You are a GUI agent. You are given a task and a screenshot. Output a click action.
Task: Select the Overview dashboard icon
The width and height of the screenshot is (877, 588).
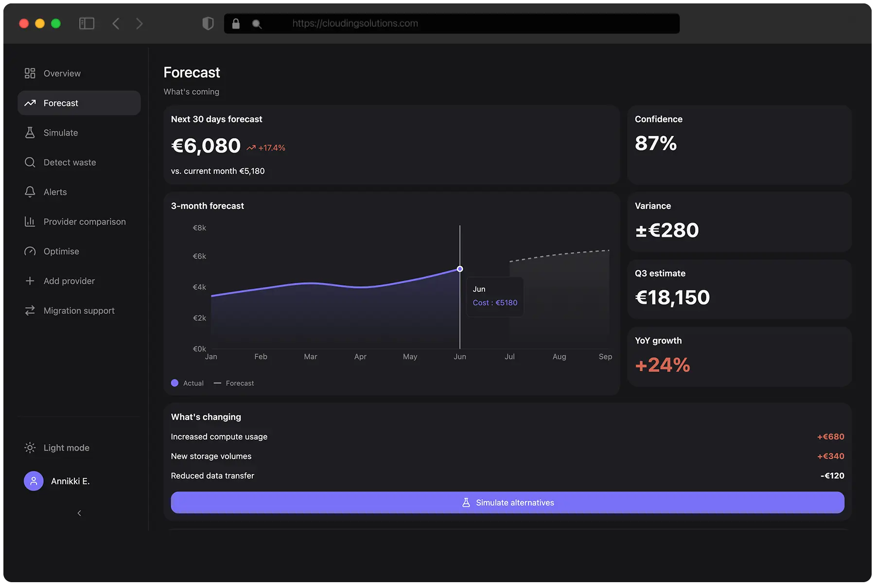pos(30,73)
